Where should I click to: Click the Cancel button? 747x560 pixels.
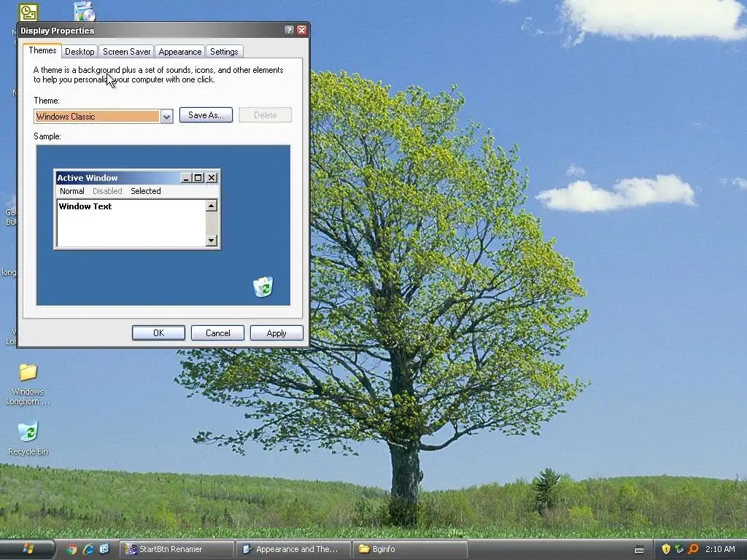pyautogui.click(x=217, y=332)
